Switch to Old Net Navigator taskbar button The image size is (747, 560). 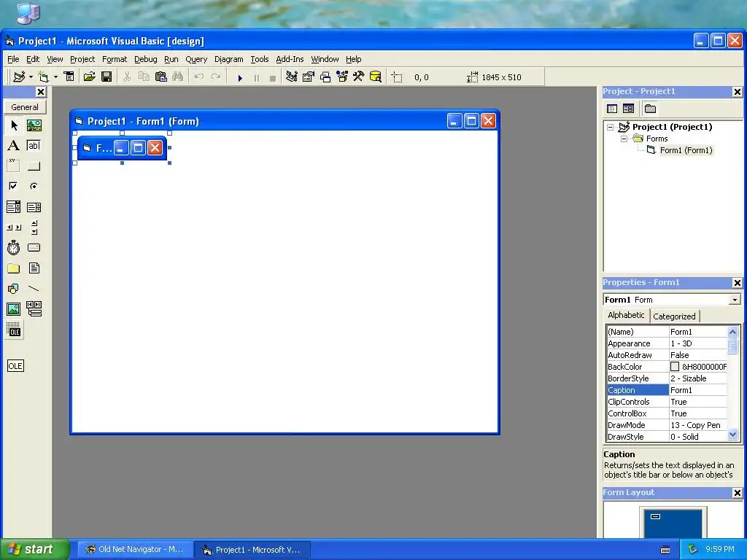point(135,550)
